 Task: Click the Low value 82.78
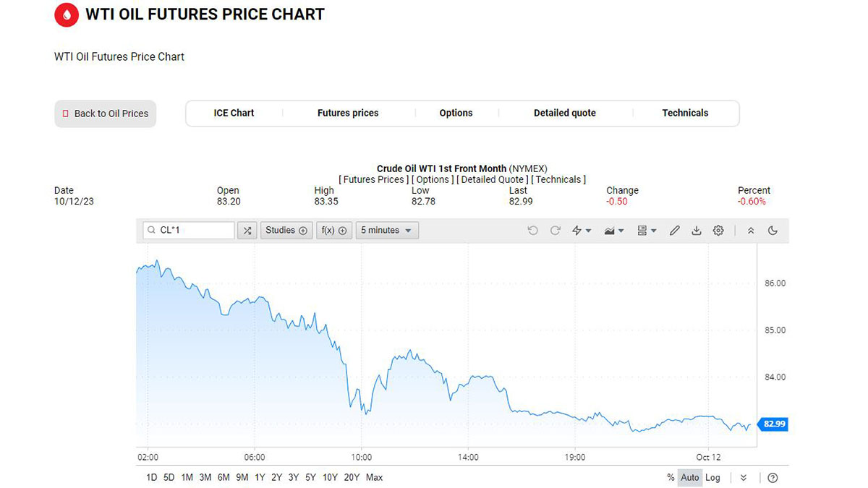click(x=423, y=201)
